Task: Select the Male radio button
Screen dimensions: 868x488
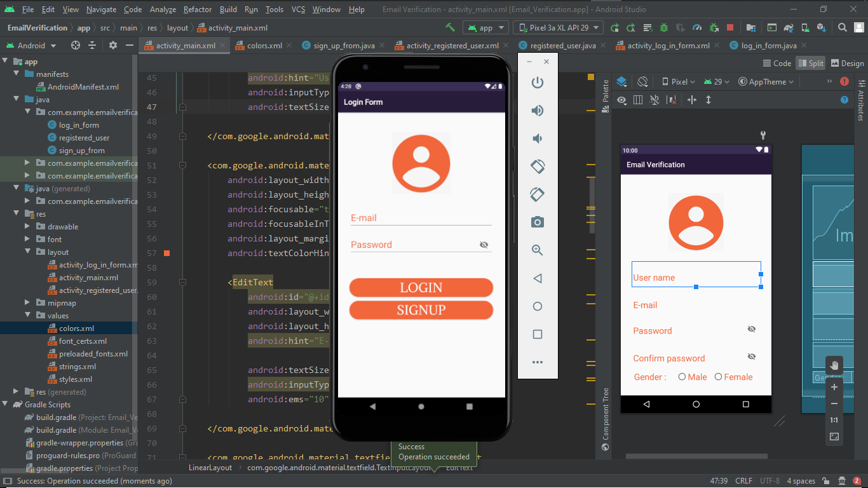Action: coord(682,377)
